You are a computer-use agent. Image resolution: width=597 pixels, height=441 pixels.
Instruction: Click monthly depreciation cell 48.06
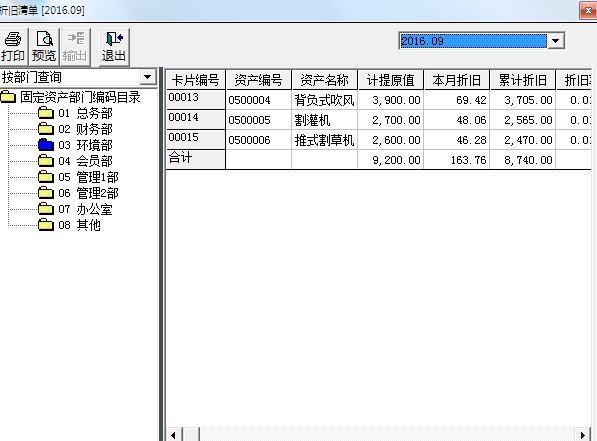click(x=457, y=120)
